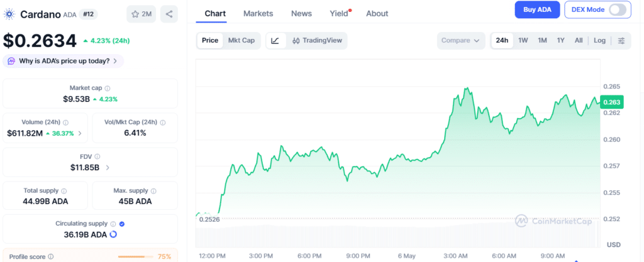Viewport: 644px width, 262px height.
Task: Set chart range to 24h
Action: coord(502,41)
